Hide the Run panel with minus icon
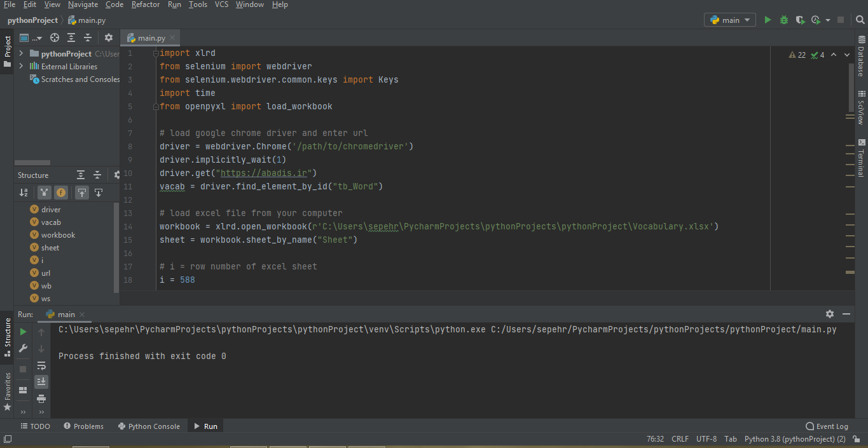 pos(846,314)
